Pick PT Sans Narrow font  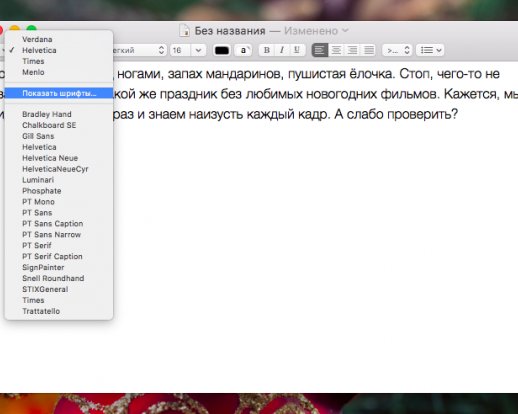pyautogui.click(x=59, y=235)
